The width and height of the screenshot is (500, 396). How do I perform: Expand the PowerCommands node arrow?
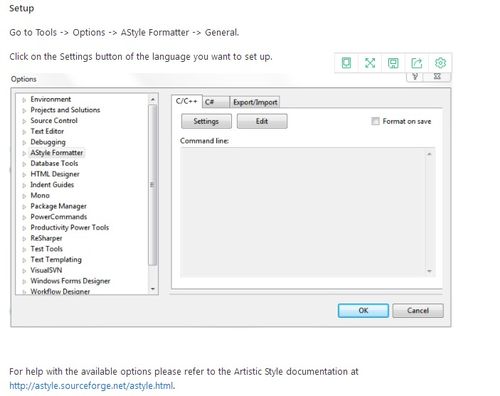coord(24,217)
